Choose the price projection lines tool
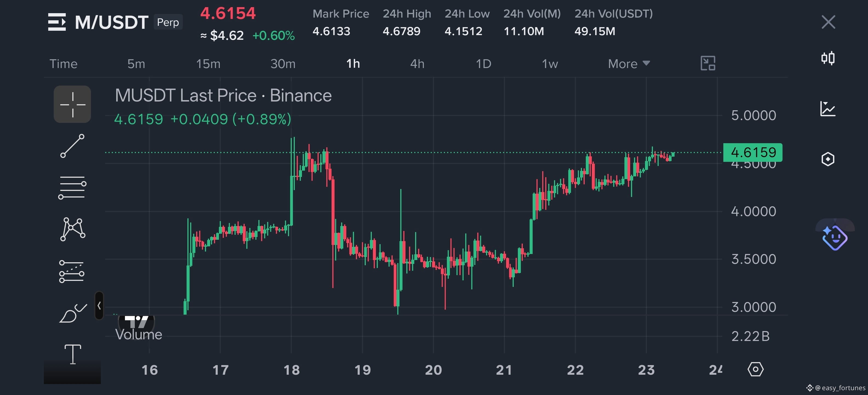Screen dimensions: 868x395 pos(72,271)
